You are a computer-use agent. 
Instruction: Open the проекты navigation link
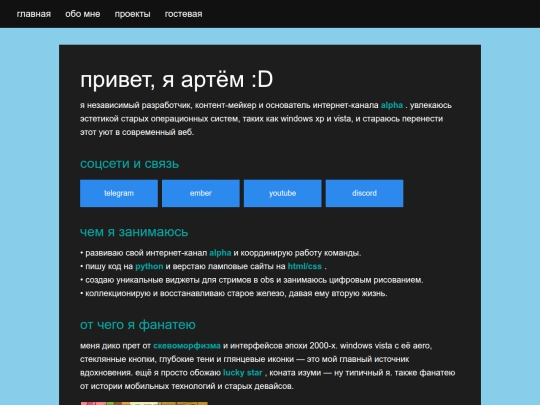point(133,14)
